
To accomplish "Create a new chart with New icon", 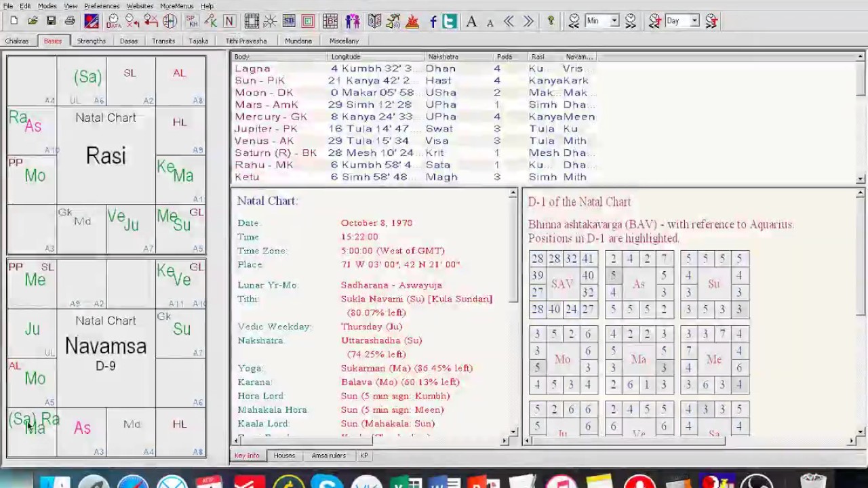I will pos(14,21).
